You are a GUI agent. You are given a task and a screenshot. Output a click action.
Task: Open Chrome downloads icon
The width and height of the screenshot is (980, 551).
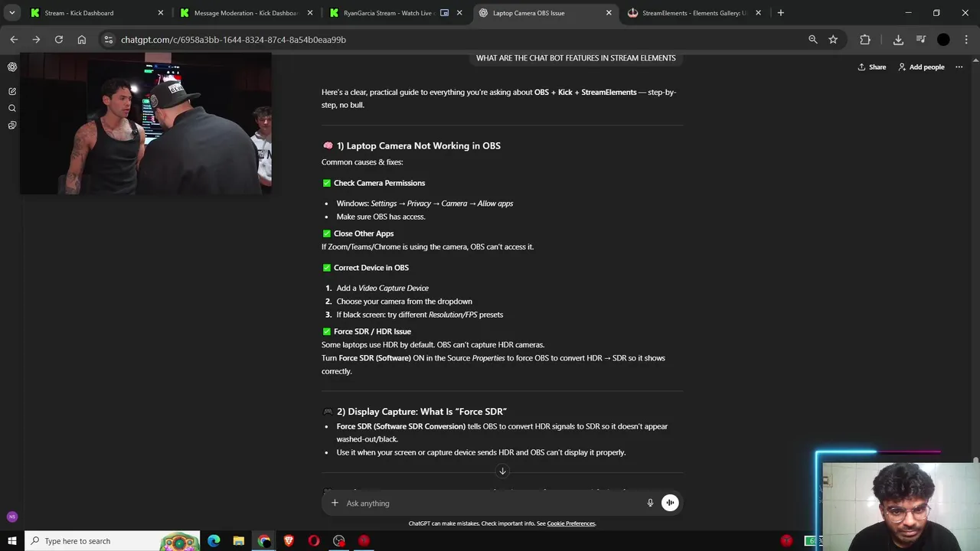[x=899, y=40]
